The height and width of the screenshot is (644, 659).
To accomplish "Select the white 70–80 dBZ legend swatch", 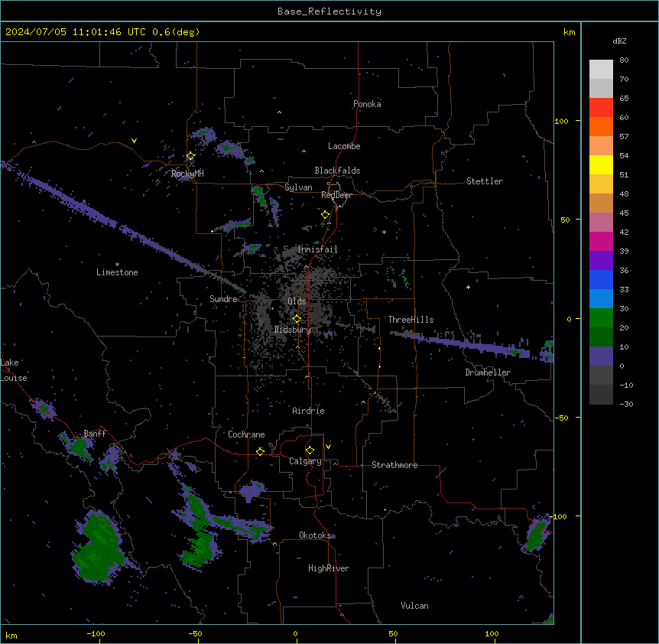I will (601, 70).
